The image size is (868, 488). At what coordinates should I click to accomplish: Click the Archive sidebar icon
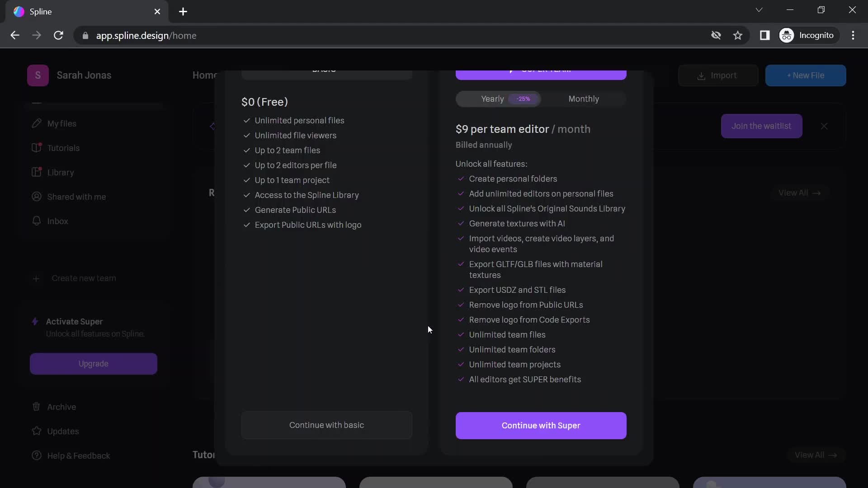[x=36, y=407]
